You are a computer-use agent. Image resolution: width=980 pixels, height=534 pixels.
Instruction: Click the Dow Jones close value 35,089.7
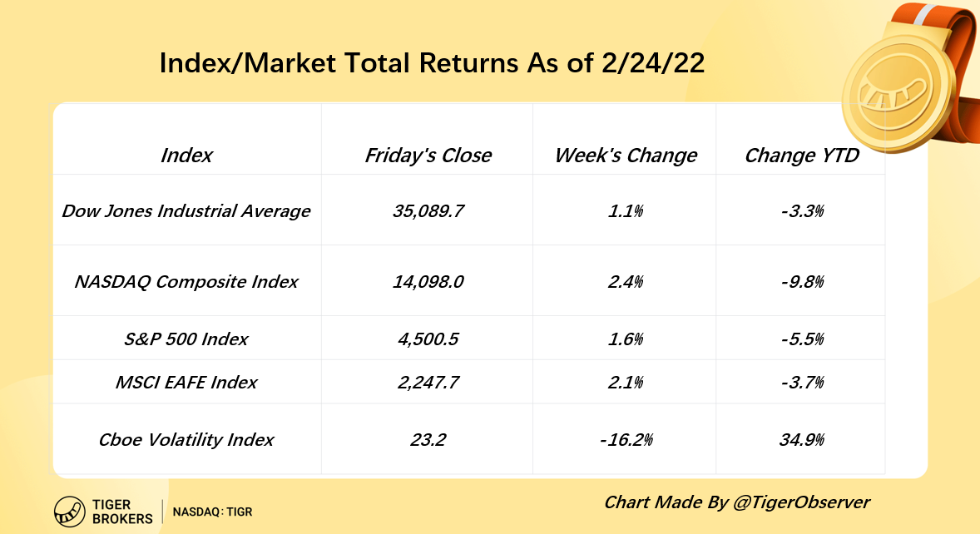tap(428, 211)
